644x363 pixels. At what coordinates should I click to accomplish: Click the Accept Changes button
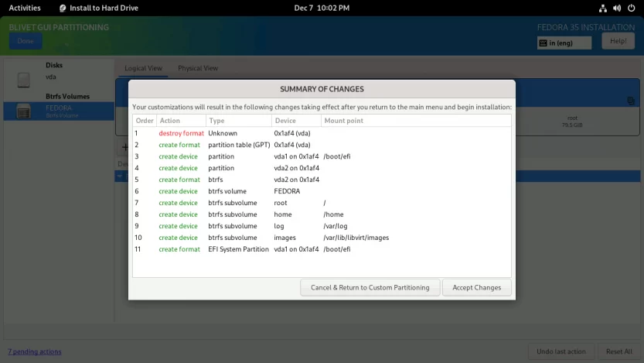click(476, 287)
